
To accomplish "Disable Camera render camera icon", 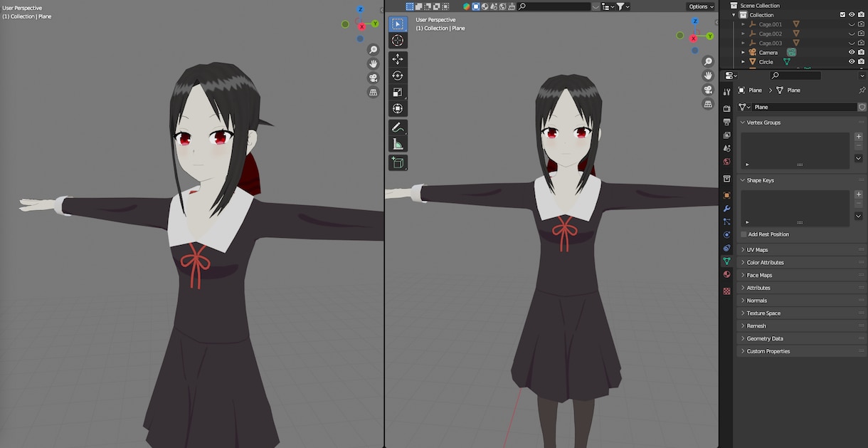I will point(861,52).
